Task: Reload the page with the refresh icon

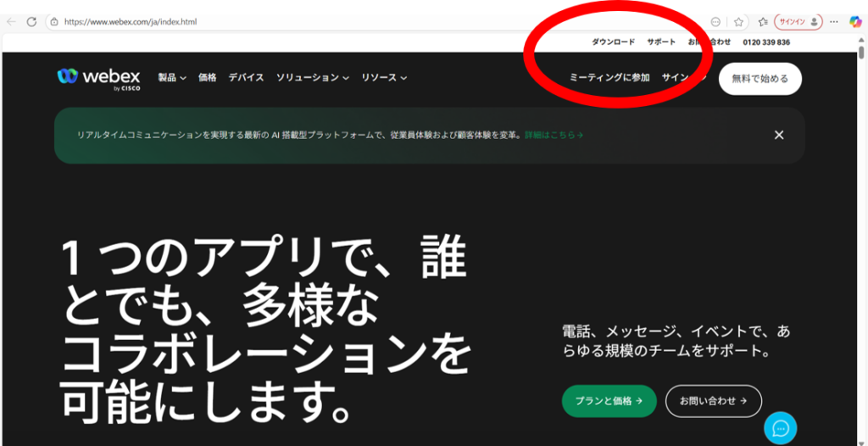Action: 31,22
